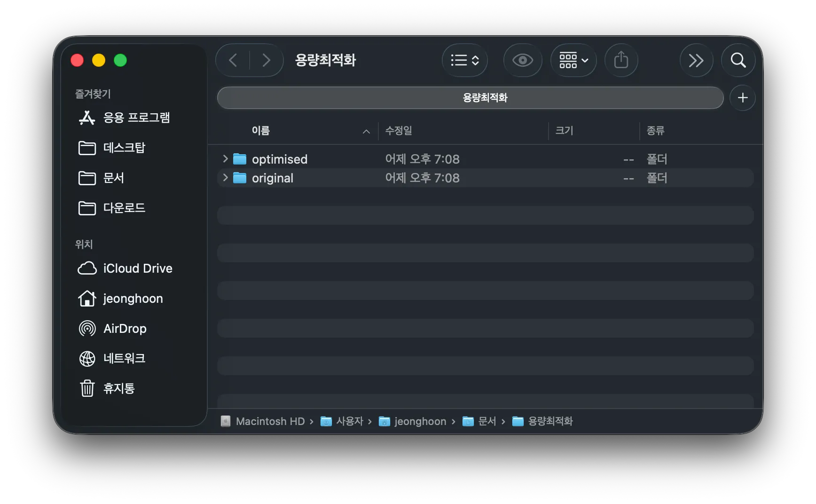Click the folder icon beside sidebar 문서
The image size is (816, 504).
[x=87, y=178]
